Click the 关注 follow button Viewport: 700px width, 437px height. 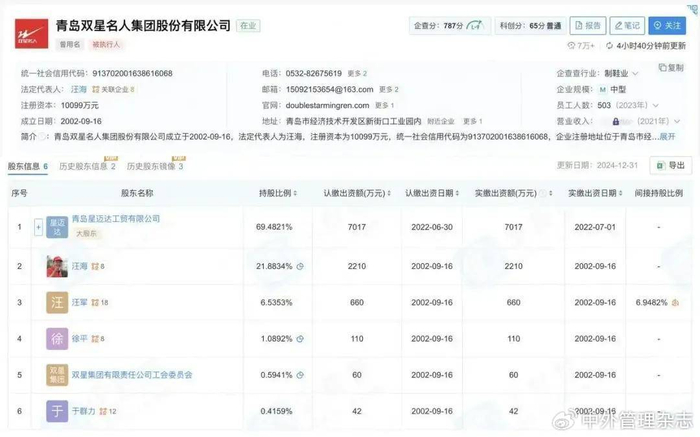tap(667, 25)
